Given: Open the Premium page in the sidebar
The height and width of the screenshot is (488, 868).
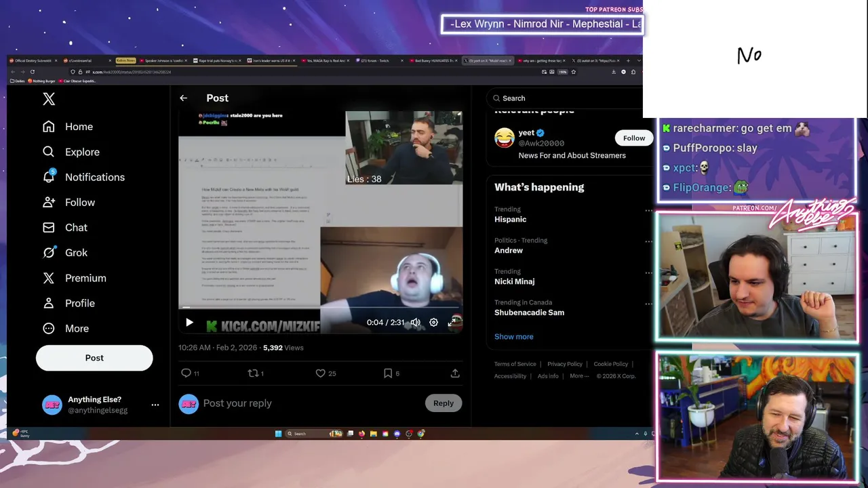Looking at the screenshot, I should [x=75, y=278].
